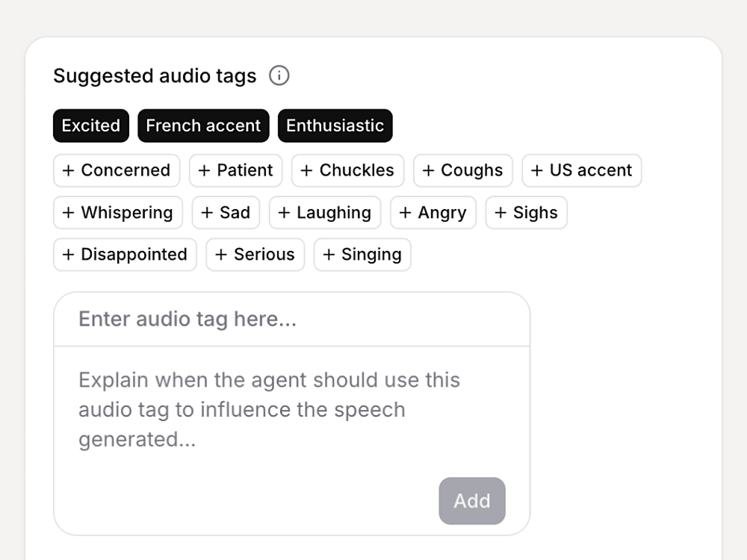Focus the Enter audio tag here field
Viewport: 747px width, 560px height.
pyautogui.click(x=291, y=320)
